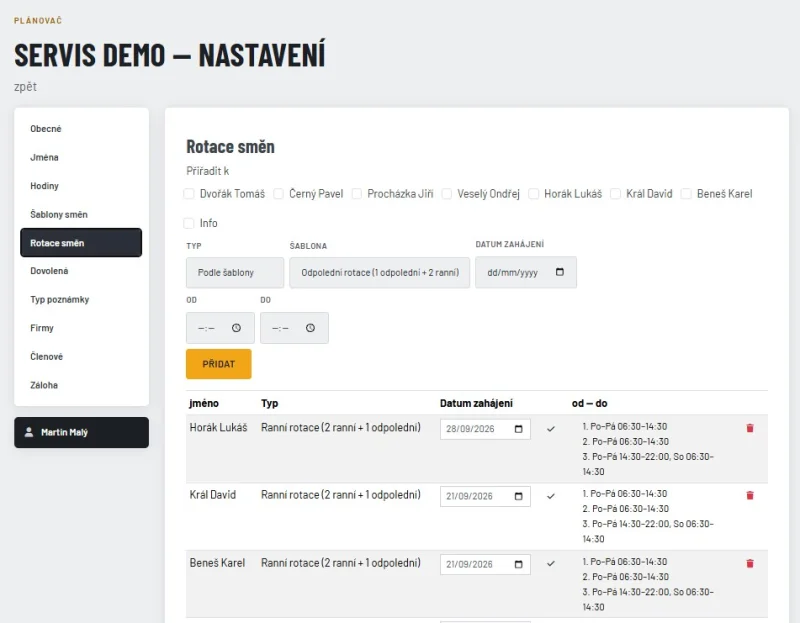The height and width of the screenshot is (623, 800).
Task: Delete the Král David rotation via trash icon
Action: pyautogui.click(x=749, y=495)
